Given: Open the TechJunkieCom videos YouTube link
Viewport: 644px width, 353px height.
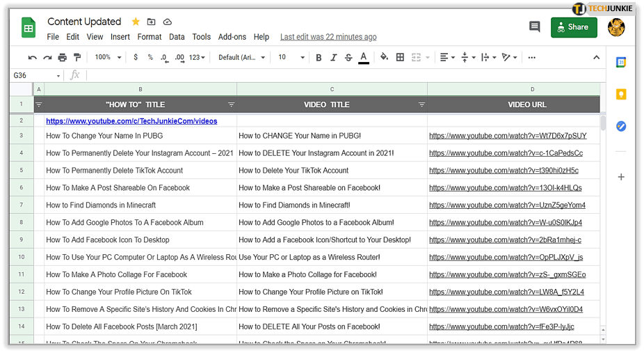Looking at the screenshot, I should (131, 121).
